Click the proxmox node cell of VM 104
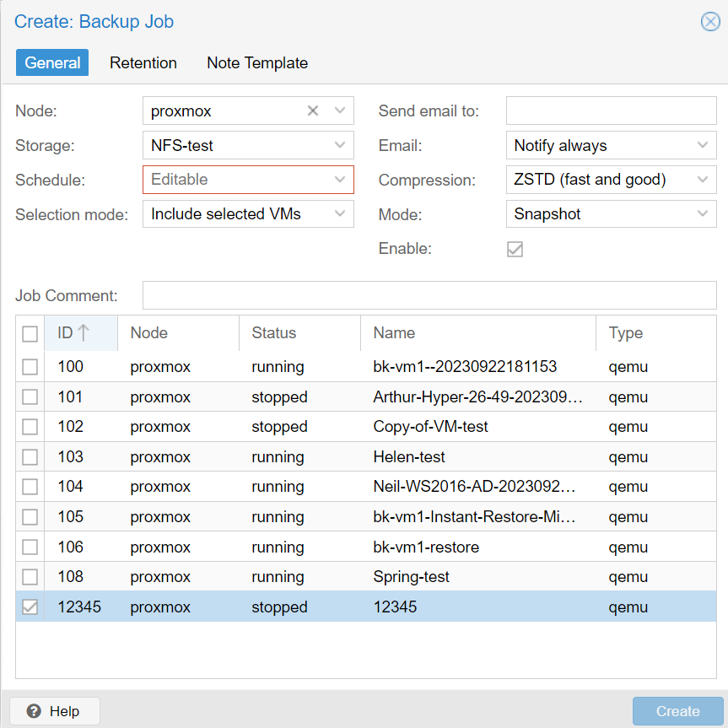The height and width of the screenshot is (728, 728). [160, 487]
